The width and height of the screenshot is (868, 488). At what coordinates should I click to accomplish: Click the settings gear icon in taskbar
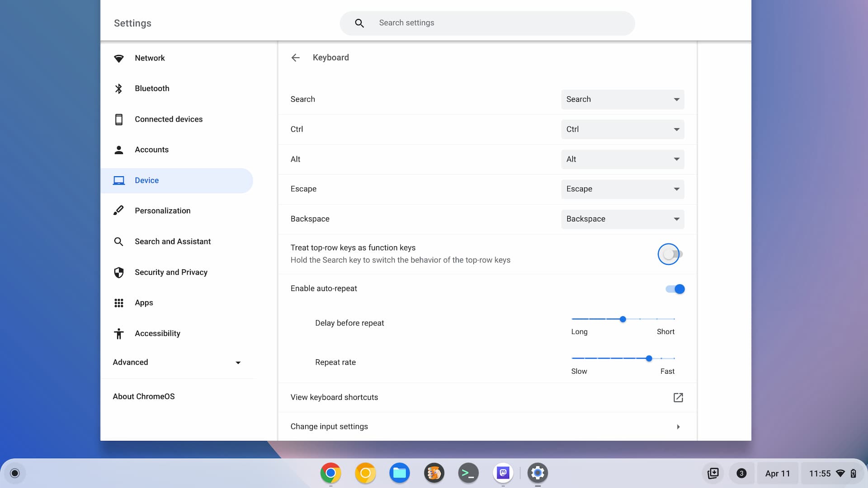(x=537, y=473)
